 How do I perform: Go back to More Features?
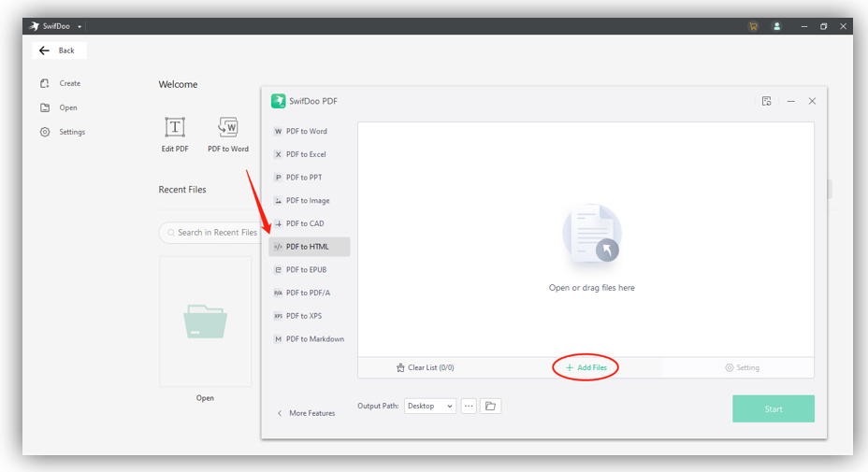[x=306, y=413]
